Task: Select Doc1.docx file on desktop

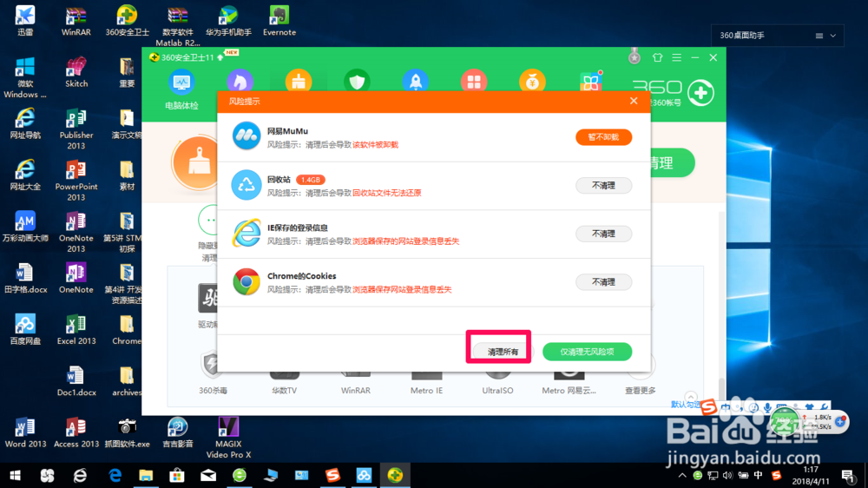Action: pyautogui.click(x=76, y=381)
